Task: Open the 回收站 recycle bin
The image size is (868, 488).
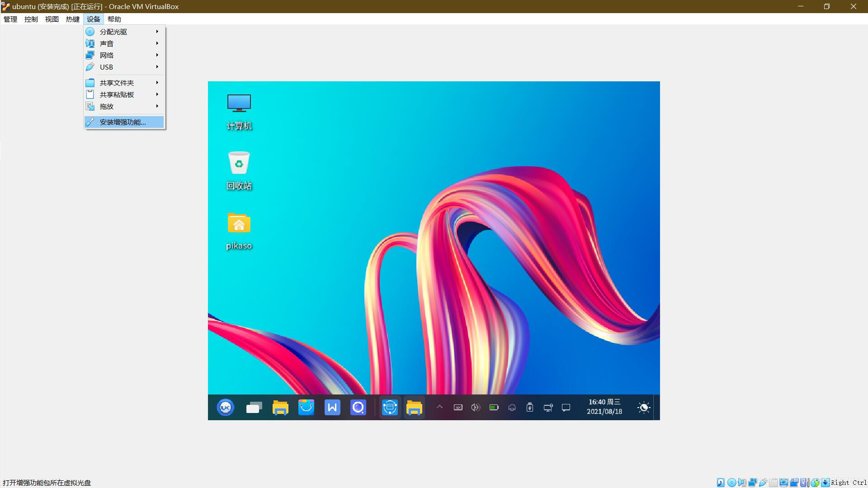Action: tap(239, 170)
